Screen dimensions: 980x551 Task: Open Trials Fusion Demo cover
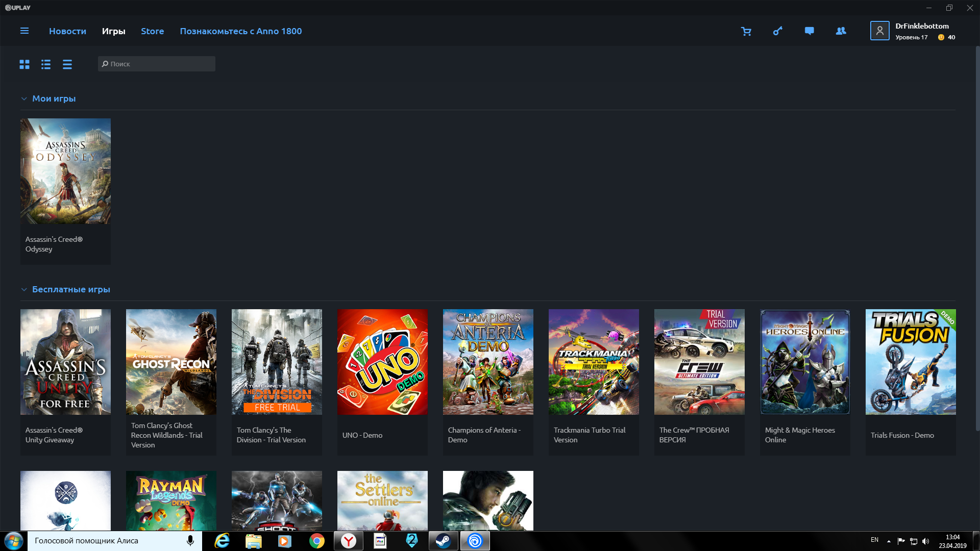point(911,362)
